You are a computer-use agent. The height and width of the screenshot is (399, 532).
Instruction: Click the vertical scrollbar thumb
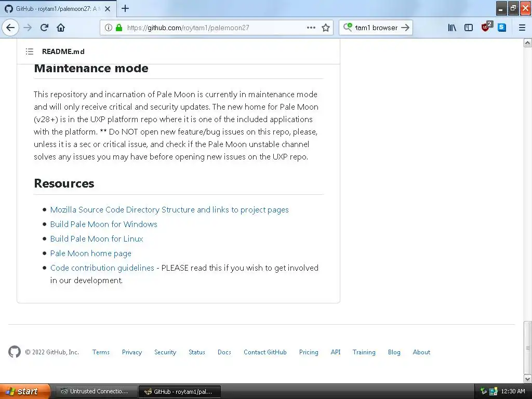tap(528, 347)
